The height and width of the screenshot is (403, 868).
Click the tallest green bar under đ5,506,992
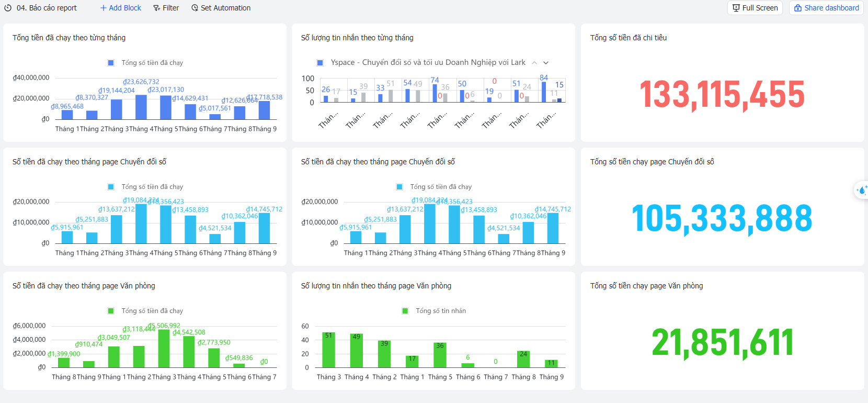tap(164, 349)
